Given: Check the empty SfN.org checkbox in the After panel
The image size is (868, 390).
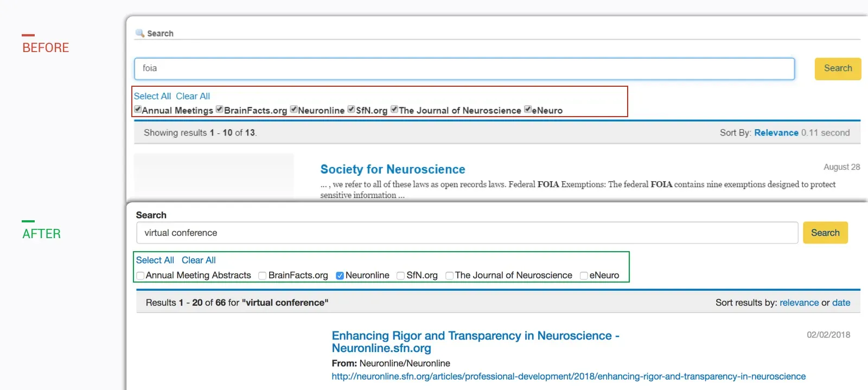Looking at the screenshot, I should [400, 276].
